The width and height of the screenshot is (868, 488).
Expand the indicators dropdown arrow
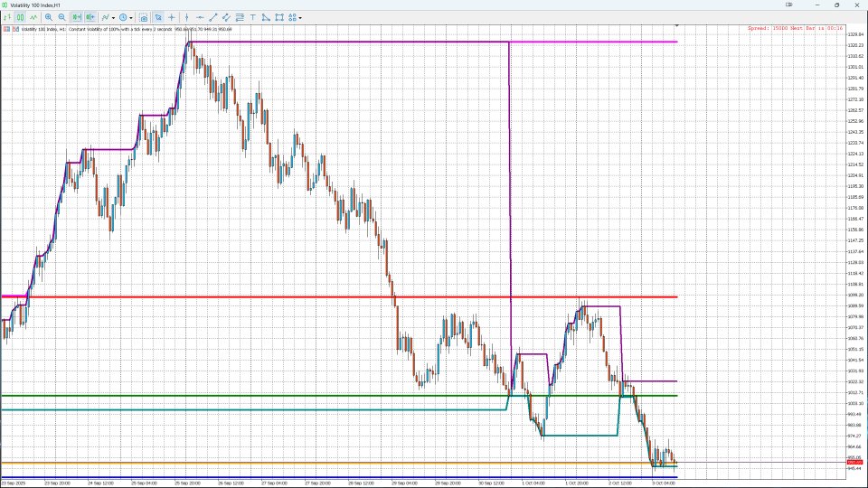tap(114, 18)
